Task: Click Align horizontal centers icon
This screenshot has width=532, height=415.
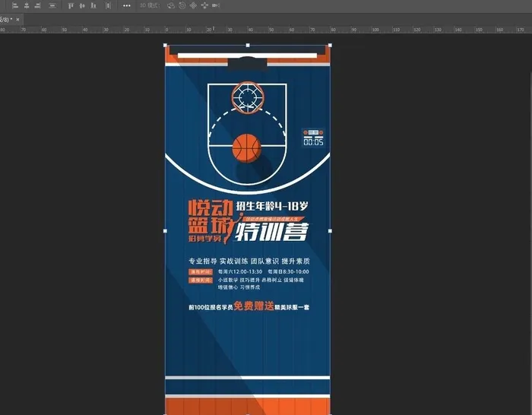Action: 26,5
